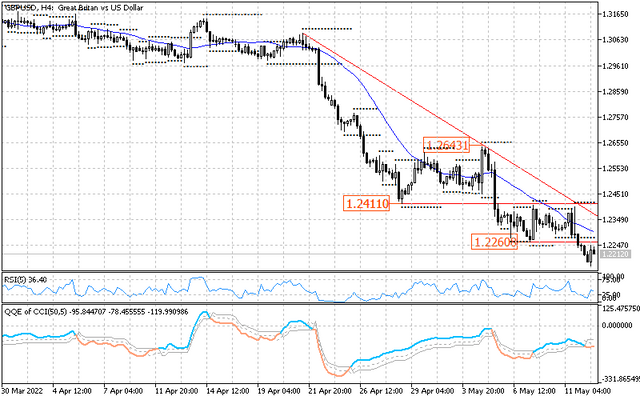Click the 1.24510 price axis value

pos(616,194)
